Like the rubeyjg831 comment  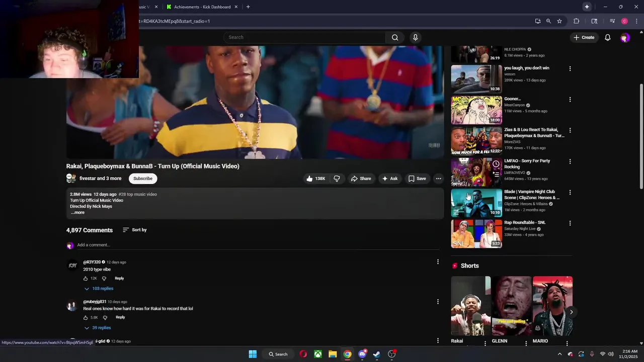(86, 318)
